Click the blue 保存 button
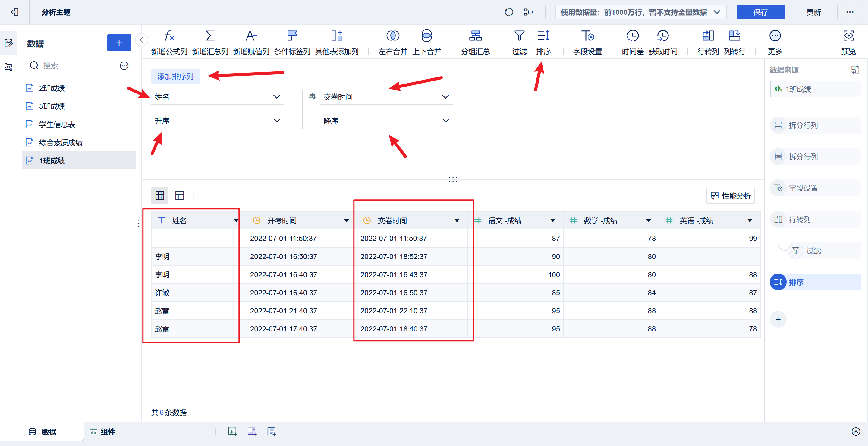The image size is (868, 446). [x=760, y=12]
